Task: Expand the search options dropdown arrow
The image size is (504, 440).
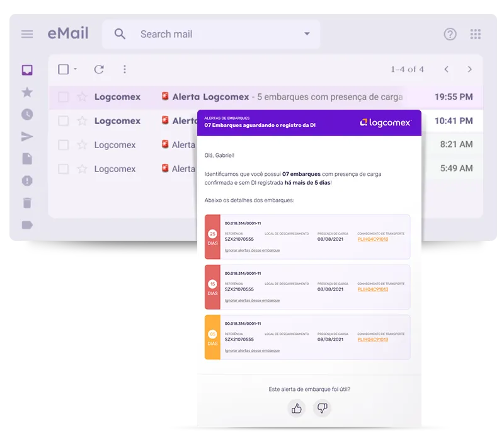Action: click(307, 34)
